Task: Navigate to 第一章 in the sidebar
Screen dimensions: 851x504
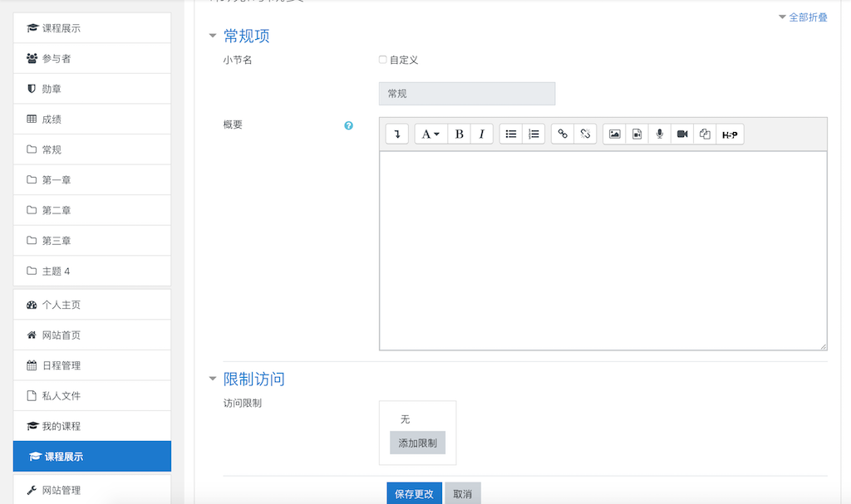Action: pyautogui.click(x=91, y=180)
